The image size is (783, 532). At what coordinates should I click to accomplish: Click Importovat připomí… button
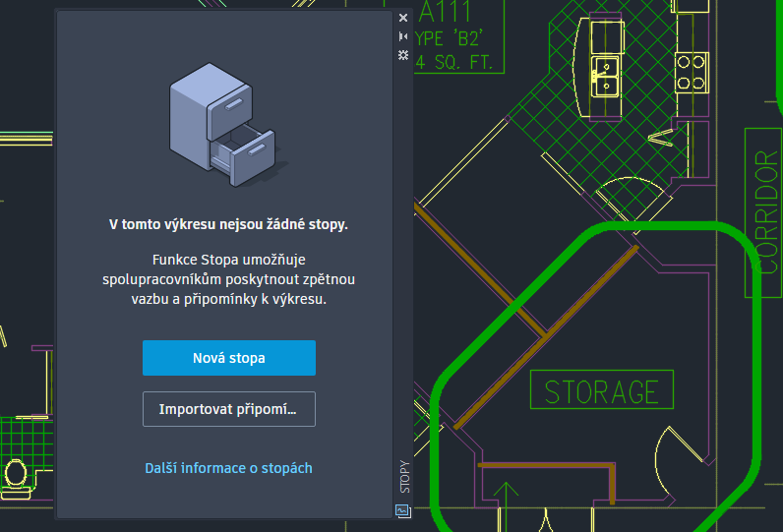tap(229, 409)
